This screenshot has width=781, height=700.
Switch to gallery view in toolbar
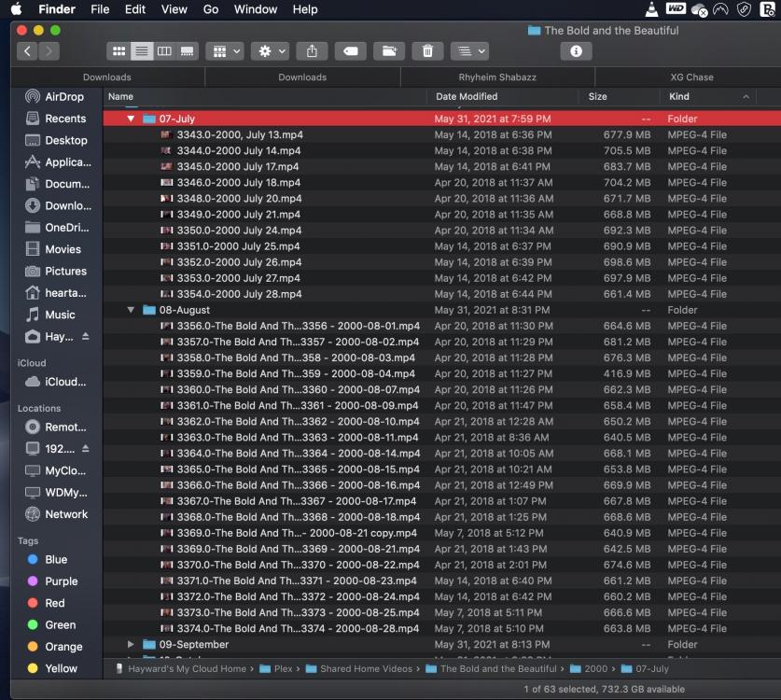click(x=187, y=51)
